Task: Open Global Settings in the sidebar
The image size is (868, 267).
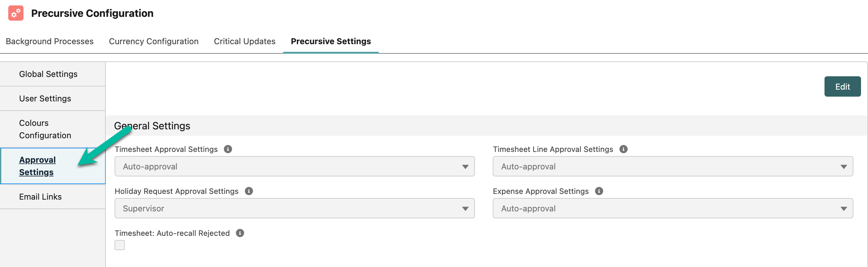Action: (x=48, y=74)
